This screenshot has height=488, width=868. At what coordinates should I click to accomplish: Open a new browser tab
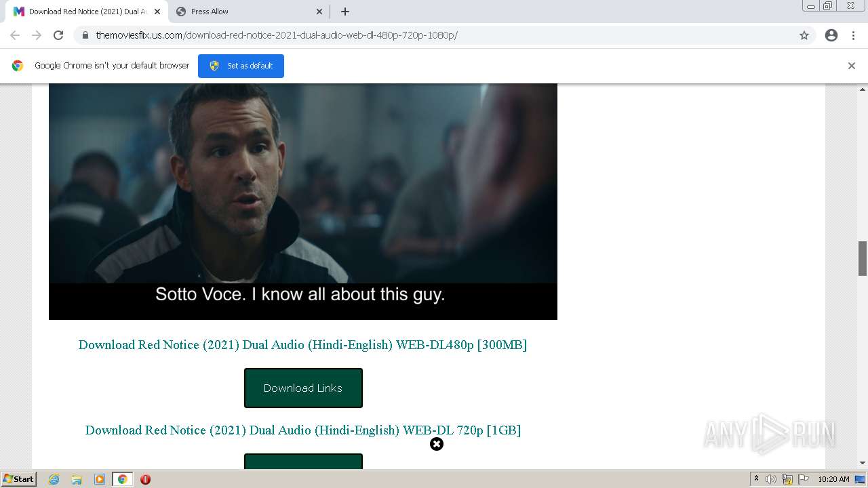(345, 12)
